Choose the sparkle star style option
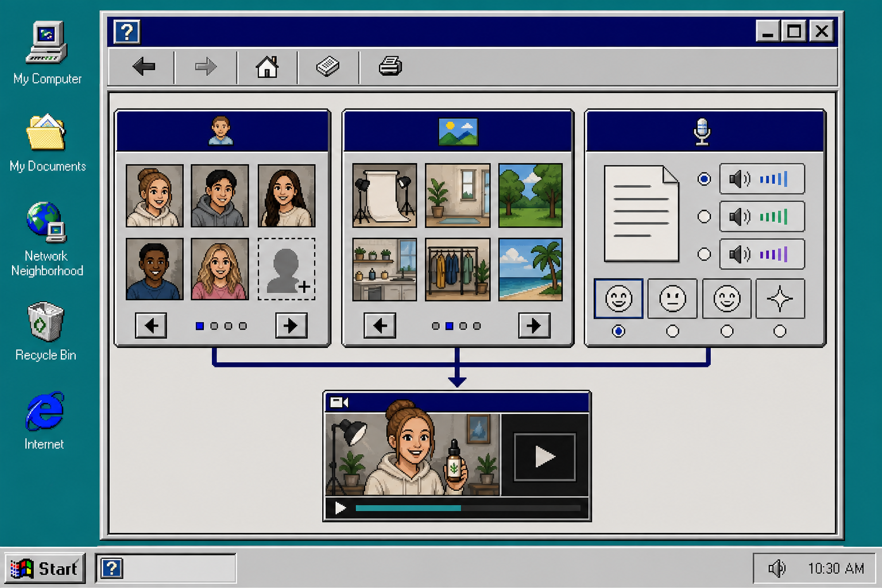882x588 pixels. tap(780, 299)
